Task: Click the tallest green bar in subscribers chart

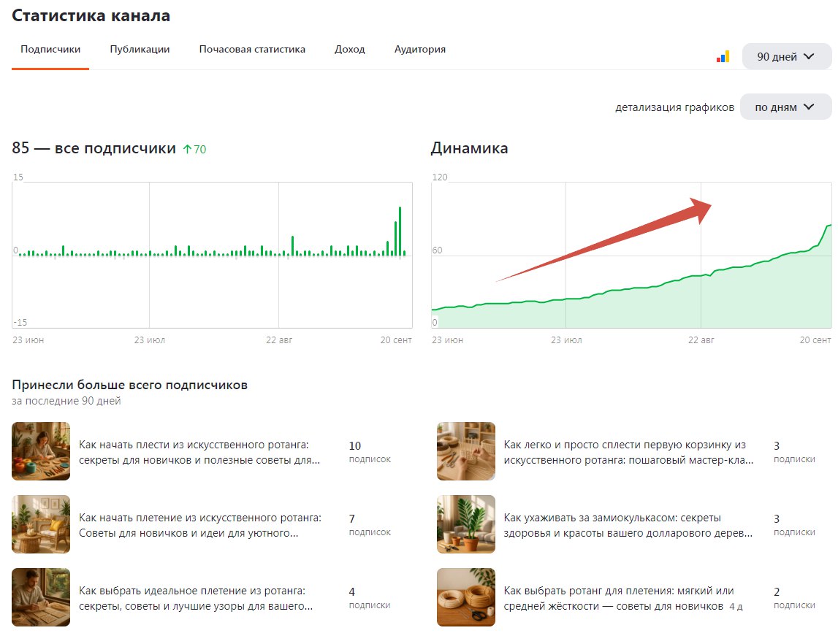Action: point(400,230)
